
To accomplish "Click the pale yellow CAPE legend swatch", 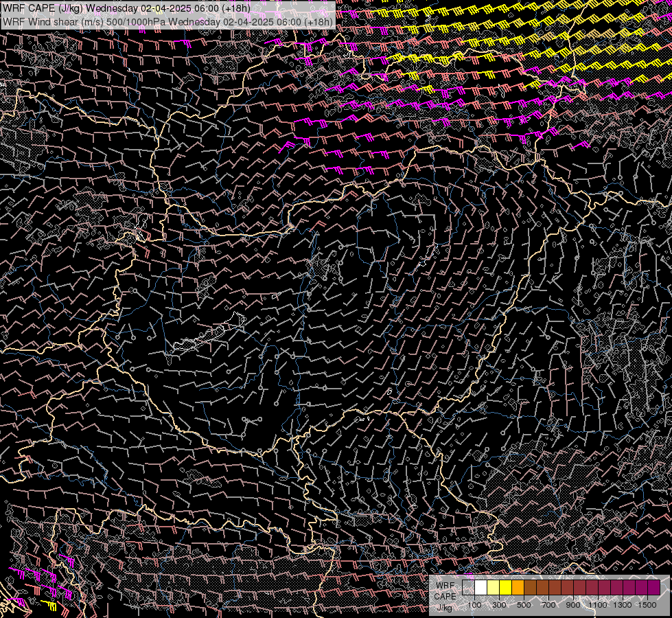I will pos(494,587).
